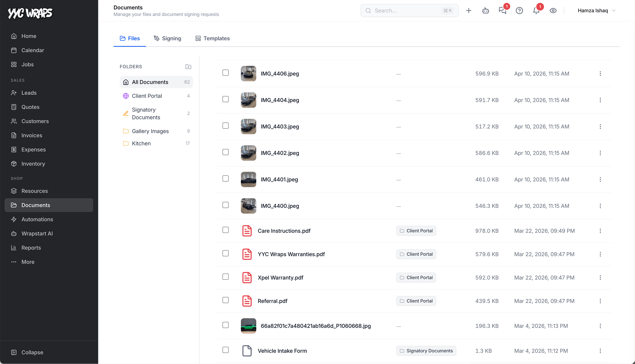Image resolution: width=635 pixels, height=364 pixels.
Task: Open options menu for Referral.pdf
Action: [x=600, y=301]
